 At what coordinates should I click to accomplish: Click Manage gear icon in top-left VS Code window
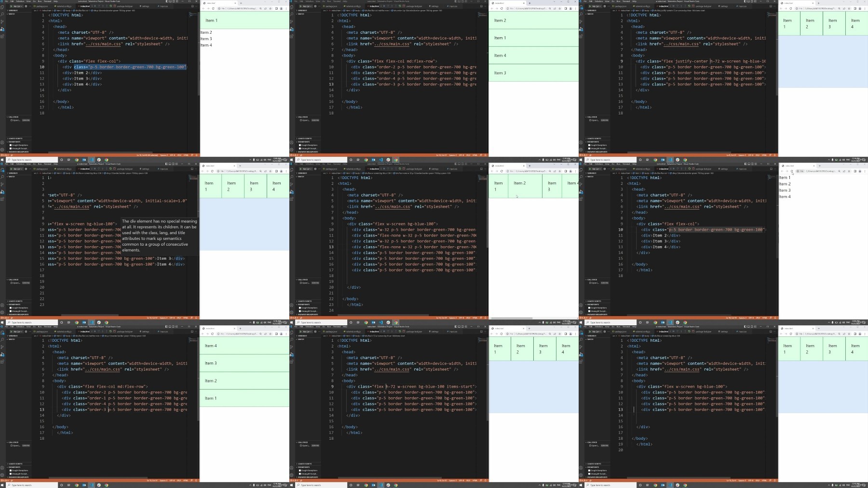(2, 150)
